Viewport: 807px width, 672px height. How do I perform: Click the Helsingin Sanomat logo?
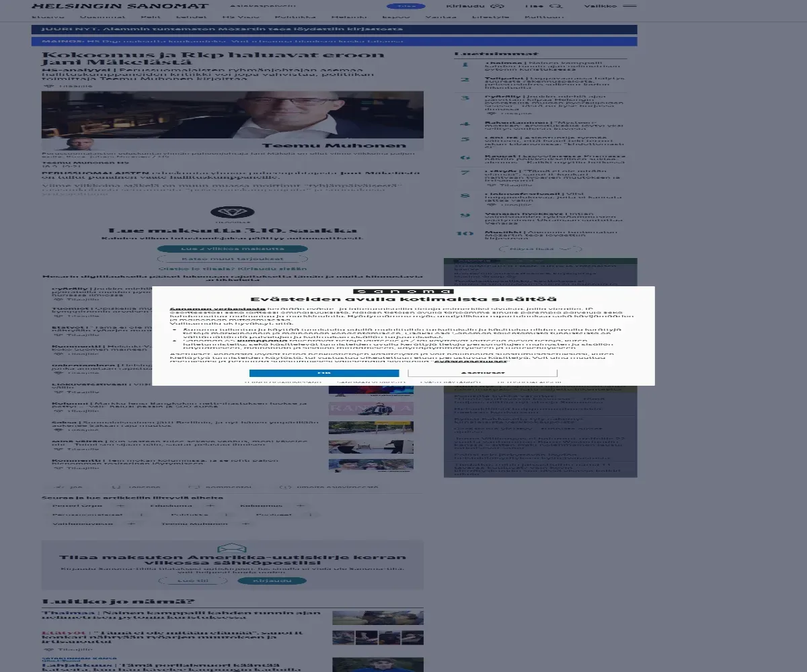[x=120, y=6]
